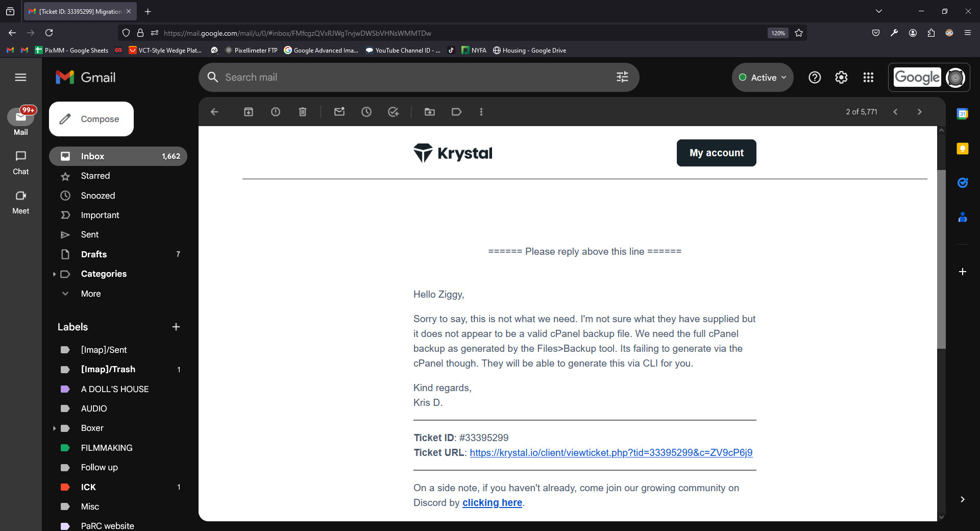
Task: Click the My account button
Action: coord(716,153)
